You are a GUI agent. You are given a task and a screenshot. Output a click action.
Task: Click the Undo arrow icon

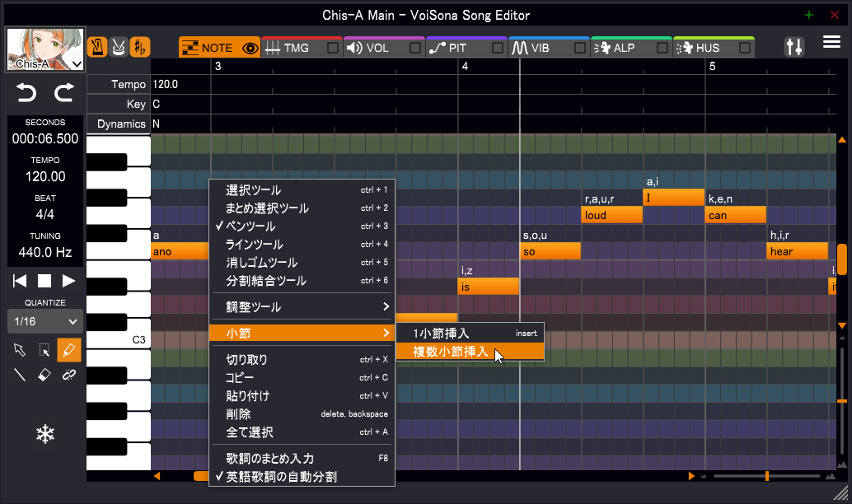tap(25, 93)
